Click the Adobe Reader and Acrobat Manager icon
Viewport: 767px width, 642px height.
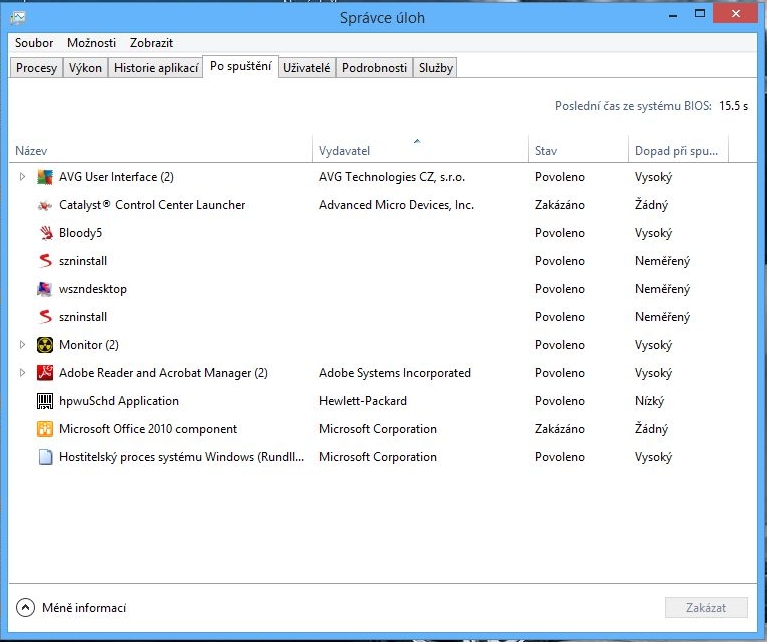pyautogui.click(x=45, y=373)
